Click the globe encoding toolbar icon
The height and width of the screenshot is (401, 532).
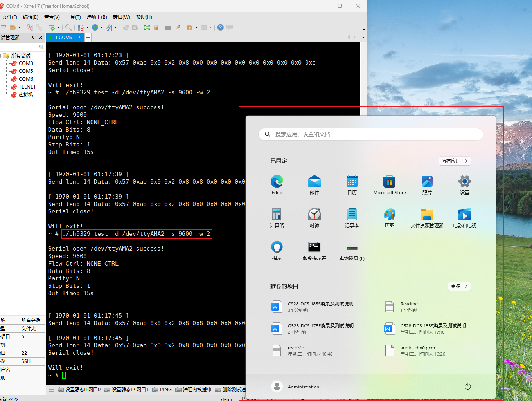pos(95,27)
